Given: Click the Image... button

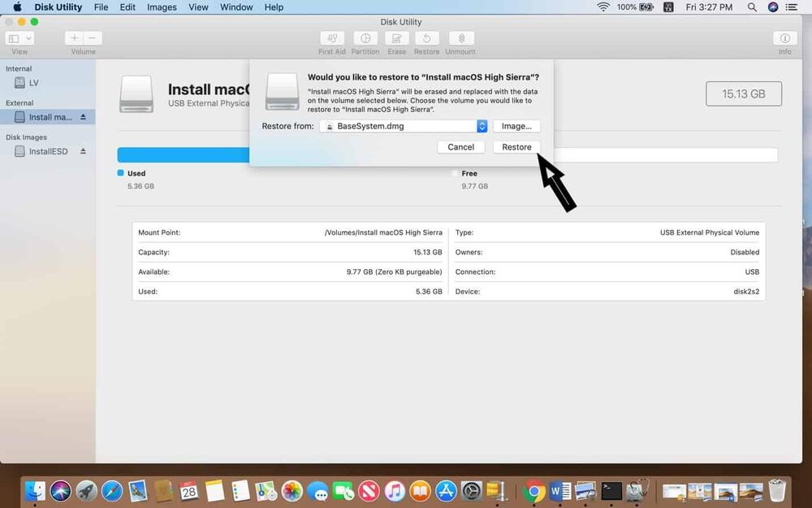Looking at the screenshot, I should [516, 126].
